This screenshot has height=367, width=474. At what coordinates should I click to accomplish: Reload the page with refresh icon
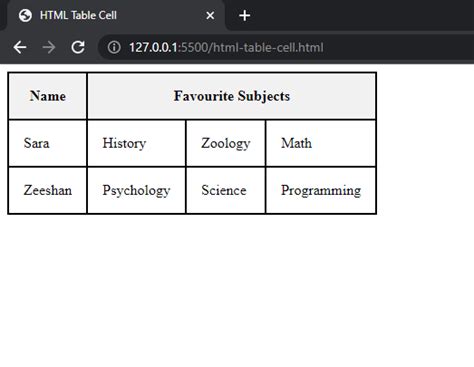78,47
